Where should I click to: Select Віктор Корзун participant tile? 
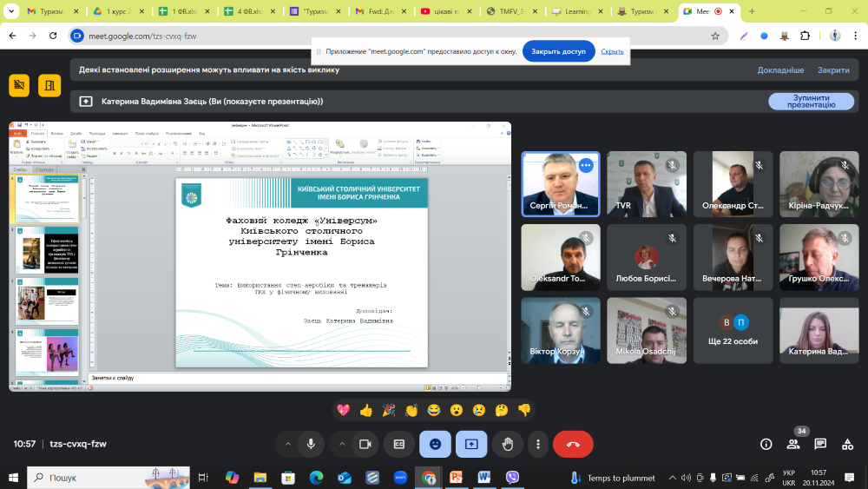(x=560, y=331)
